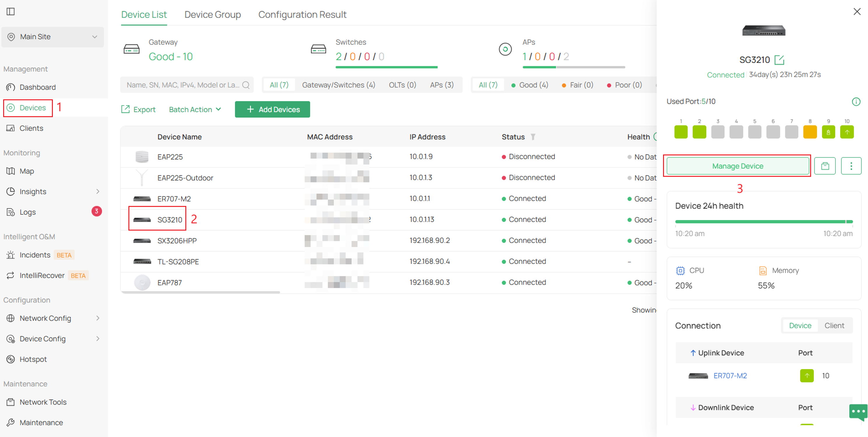Show only Gateway/Switches (4)
The width and height of the screenshot is (868, 437).
339,85
